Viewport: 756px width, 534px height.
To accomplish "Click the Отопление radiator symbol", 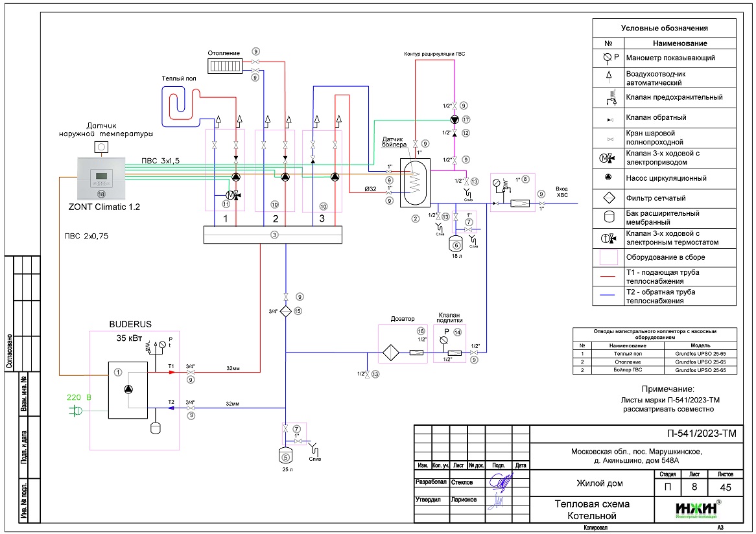I will [x=224, y=65].
